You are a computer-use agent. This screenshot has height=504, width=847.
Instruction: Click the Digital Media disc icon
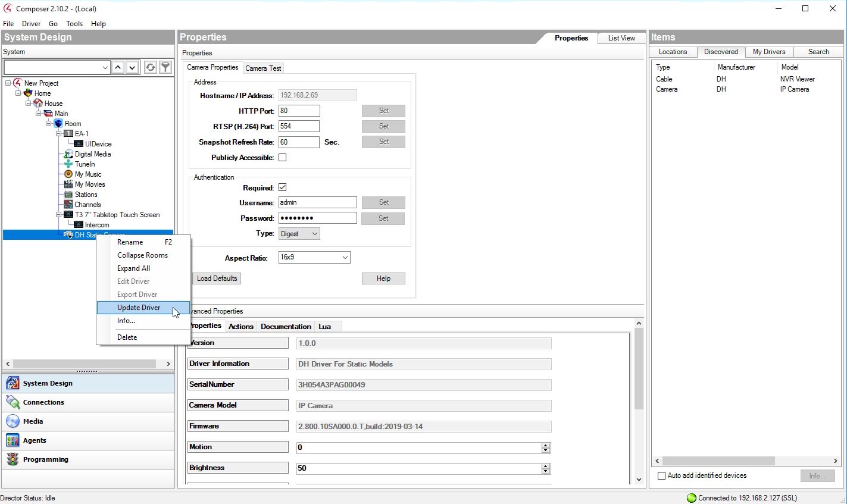coord(68,154)
